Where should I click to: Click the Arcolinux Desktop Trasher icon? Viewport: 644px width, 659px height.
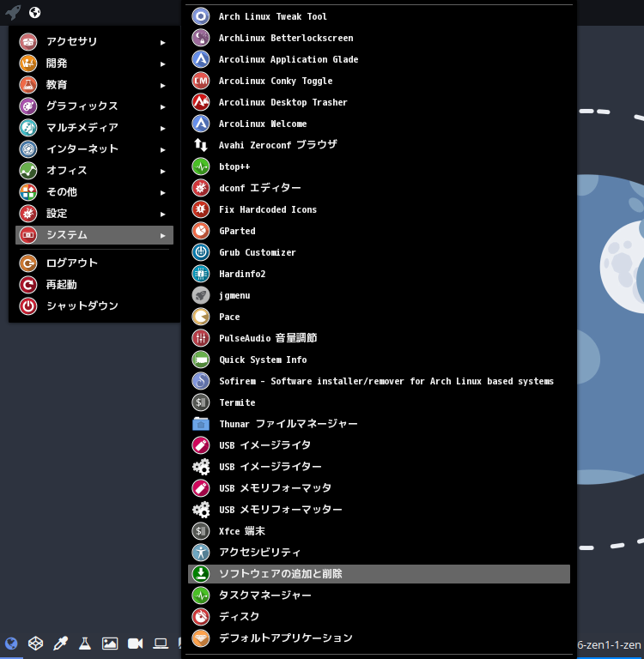pyautogui.click(x=201, y=102)
